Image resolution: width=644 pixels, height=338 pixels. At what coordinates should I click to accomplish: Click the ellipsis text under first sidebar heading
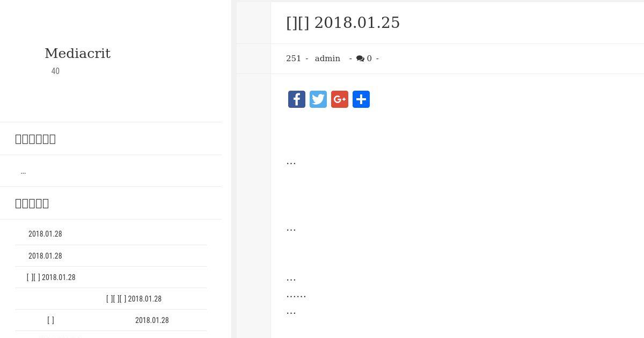(x=23, y=172)
